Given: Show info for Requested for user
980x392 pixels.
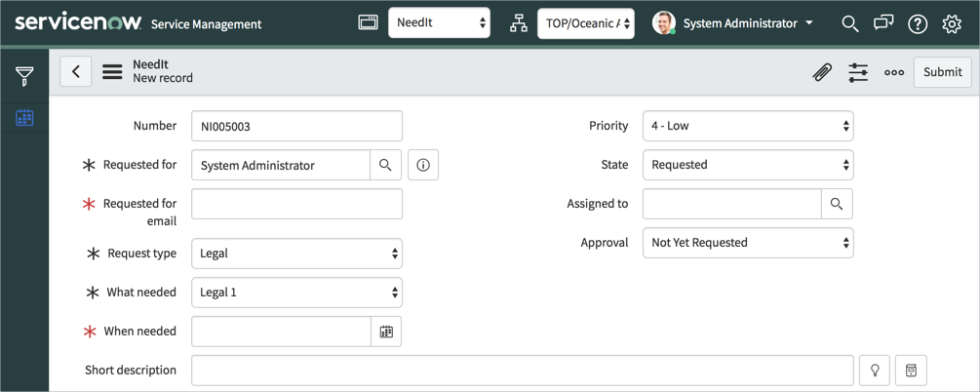Looking at the screenshot, I should (423, 165).
